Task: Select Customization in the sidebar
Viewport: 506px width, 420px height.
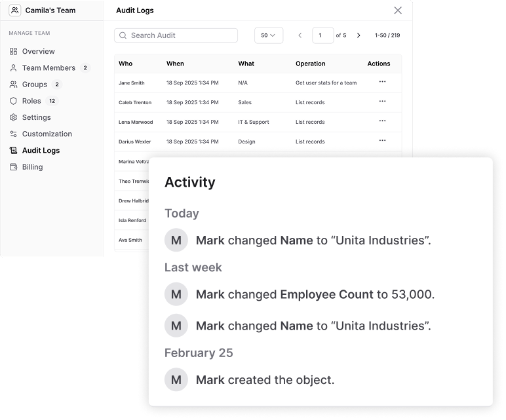Action: (x=47, y=134)
